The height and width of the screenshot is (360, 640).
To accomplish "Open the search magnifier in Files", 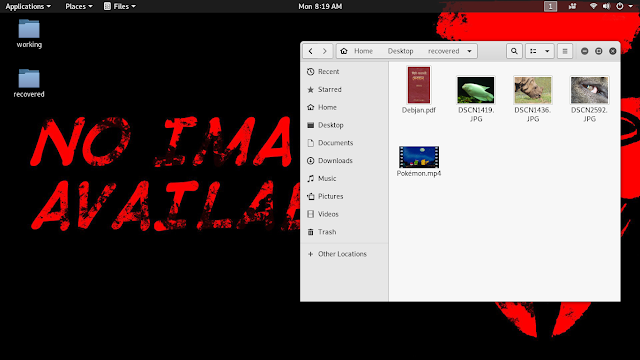I will pyautogui.click(x=514, y=51).
